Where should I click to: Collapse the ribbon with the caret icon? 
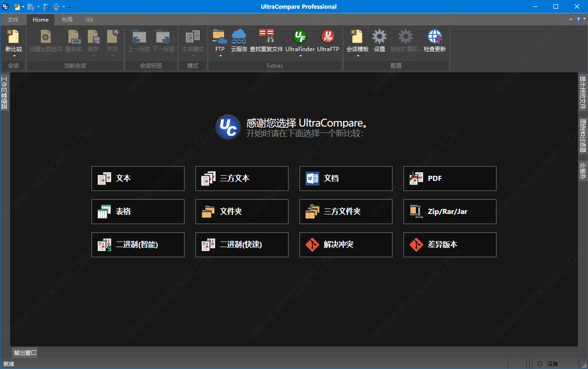[571, 19]
